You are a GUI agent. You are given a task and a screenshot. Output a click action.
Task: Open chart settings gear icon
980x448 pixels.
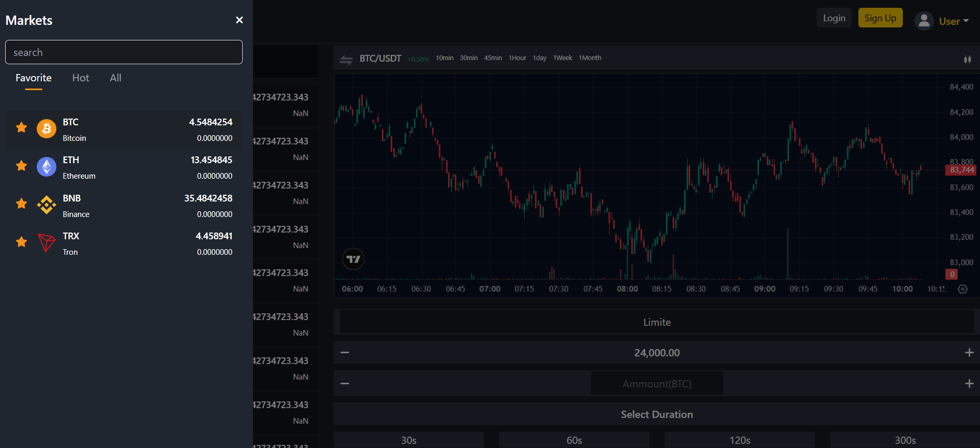[x=962, y=289]
